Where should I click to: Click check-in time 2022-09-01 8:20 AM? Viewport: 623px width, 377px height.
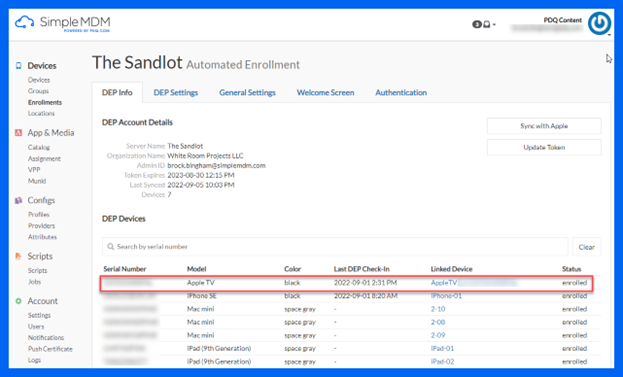[366, 296]
